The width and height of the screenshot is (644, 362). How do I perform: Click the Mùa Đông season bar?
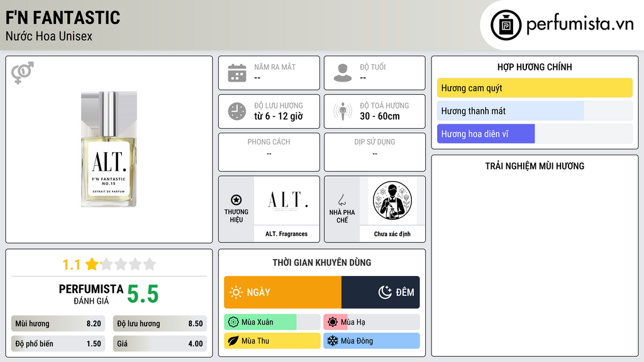pos(371,341)
